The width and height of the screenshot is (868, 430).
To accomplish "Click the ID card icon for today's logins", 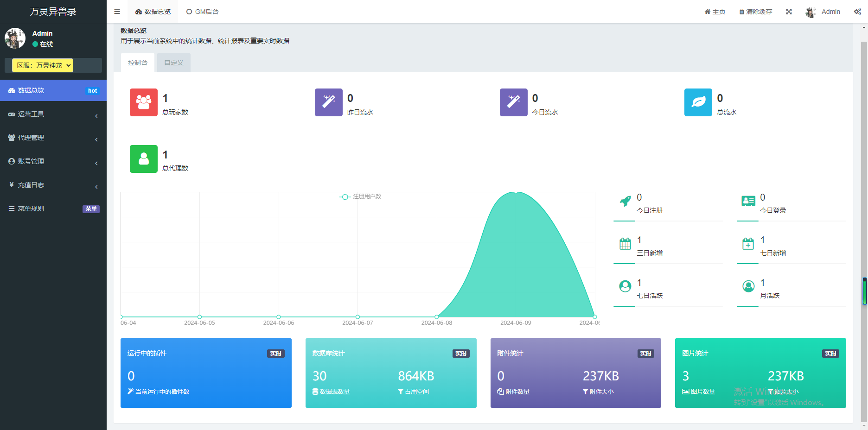I will (x=748, y=201).
